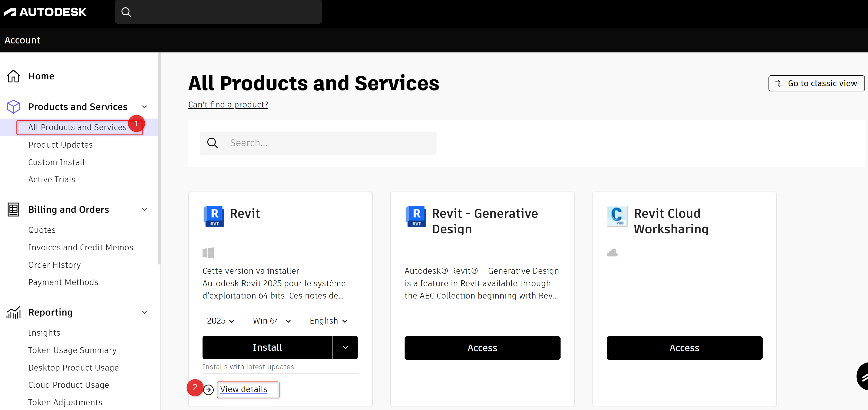The height and width of the screenshot is (410, 868).
Task: Open the Win 64 platform dropdown
Action: tap(272, 321)
